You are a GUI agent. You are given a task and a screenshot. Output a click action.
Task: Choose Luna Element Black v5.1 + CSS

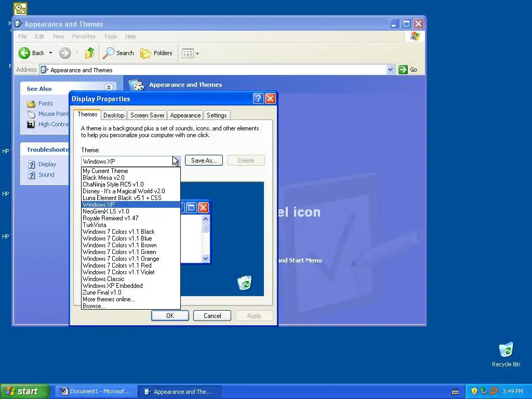click(x=131, y=198)
